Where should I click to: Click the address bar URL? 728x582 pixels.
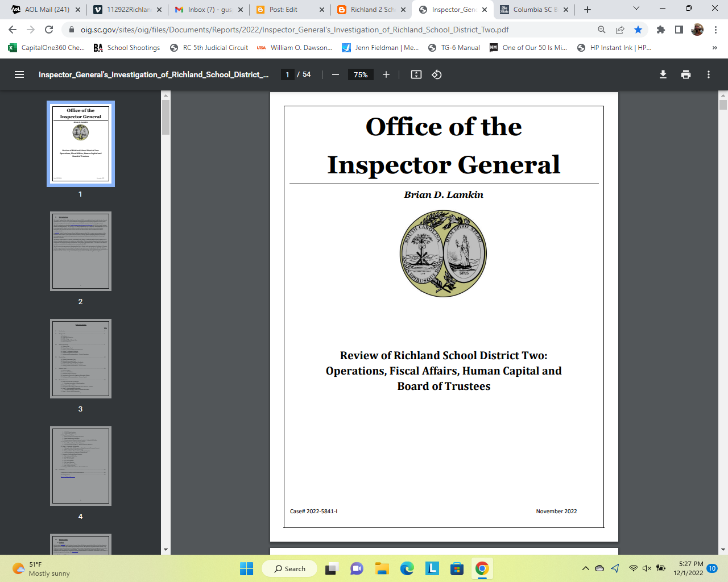coord(295,30)
